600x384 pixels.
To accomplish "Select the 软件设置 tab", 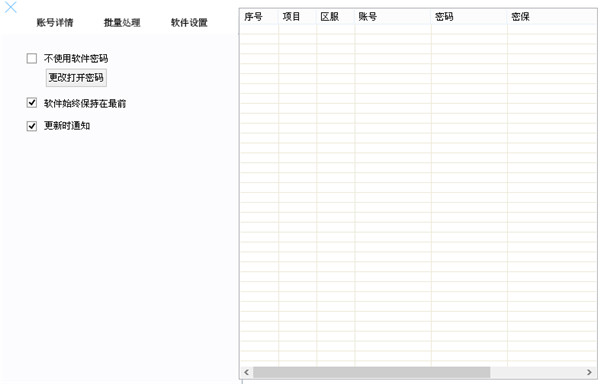I will click(x=189, y=23).
